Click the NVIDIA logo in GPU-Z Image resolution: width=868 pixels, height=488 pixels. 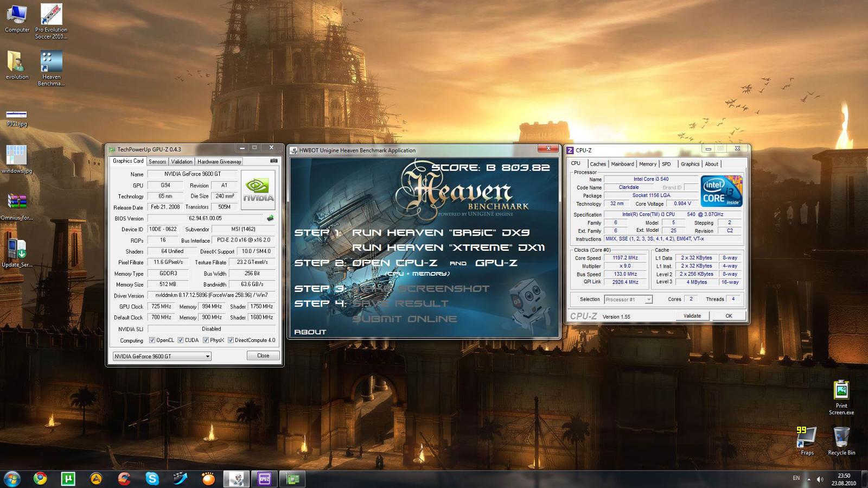pyautogui.click(x=258, y=191)
